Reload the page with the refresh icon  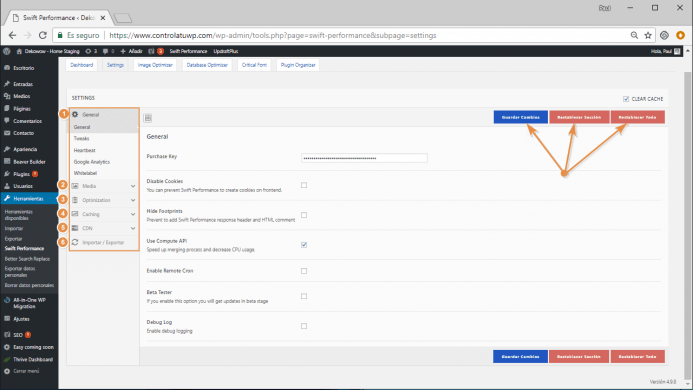pos(42,35)
